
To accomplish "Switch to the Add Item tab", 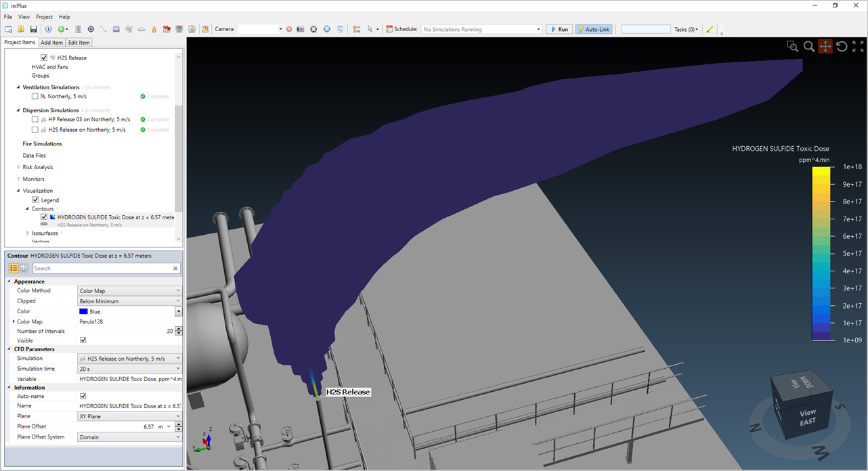I will (51, 43).
